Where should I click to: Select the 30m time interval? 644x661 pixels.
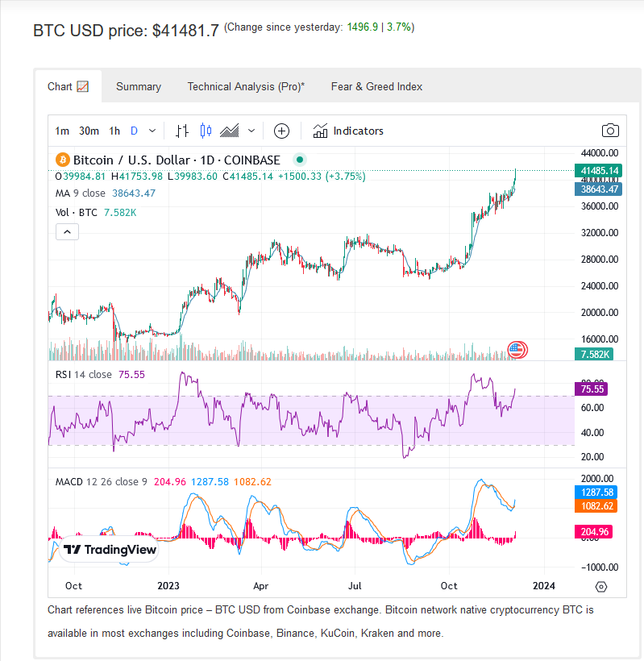(89, 131)
